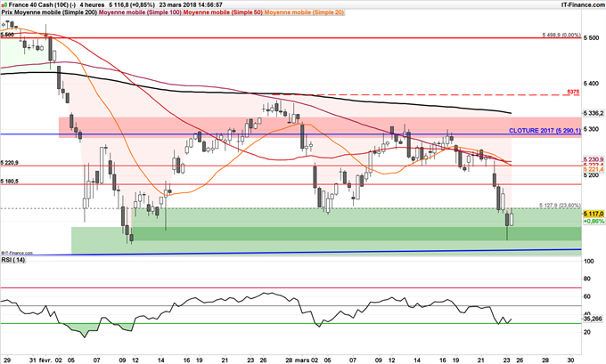Click the yellow current price tag '5 117,0'
Image resolution: width=606 pixels, height=364 pixels.
[594, 214]
